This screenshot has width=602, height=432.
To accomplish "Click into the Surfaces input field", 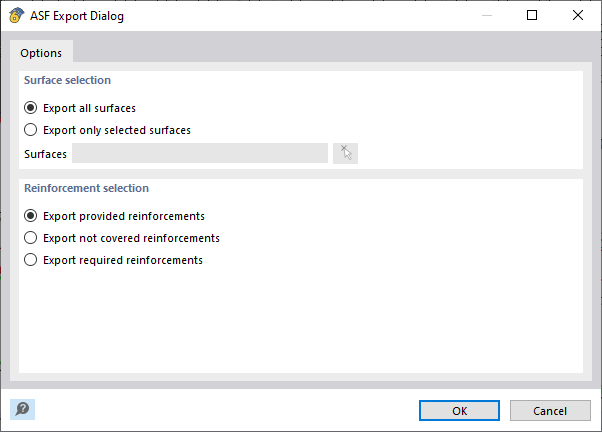I will [x=200, y=153].
